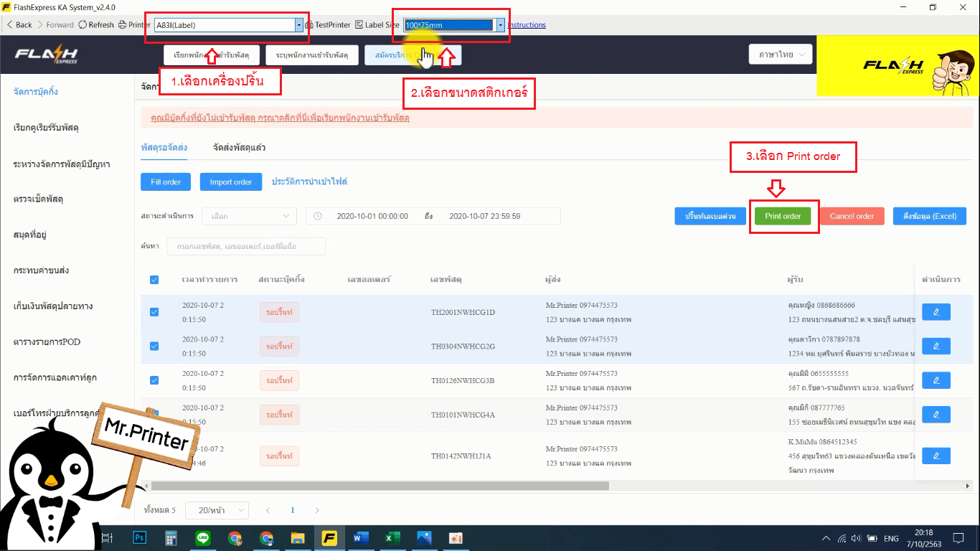This screenshot has height=551, width=980.
Task: Select จัดการบุ๊คกิ้ง in the sidebar
Action: pyautogui.click(x=36, y=92)
